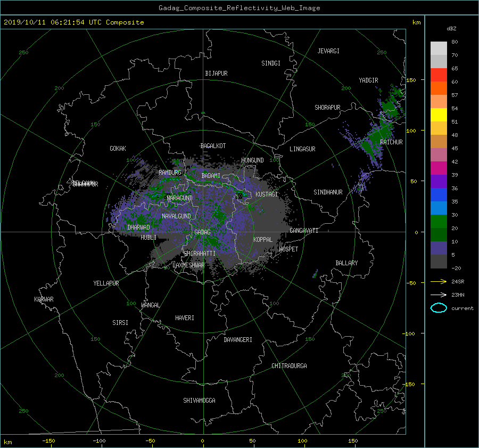Click the RAMDURG city label
Image resolution: width=479 pixels, height=448 pixels.
click(x=170, y=173)
